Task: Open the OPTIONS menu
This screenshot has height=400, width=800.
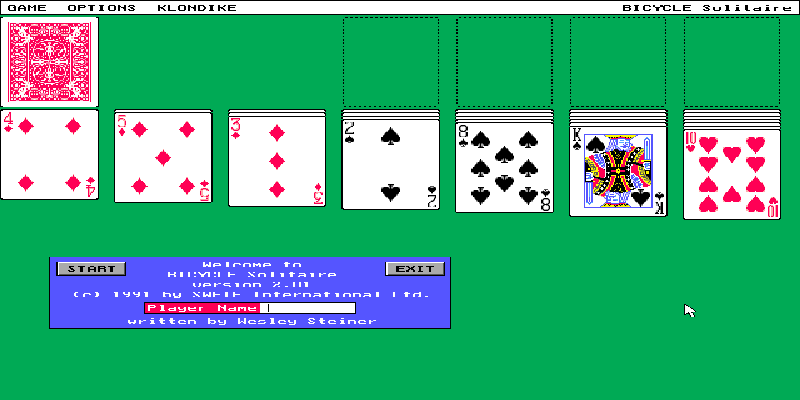Action: 101,7
